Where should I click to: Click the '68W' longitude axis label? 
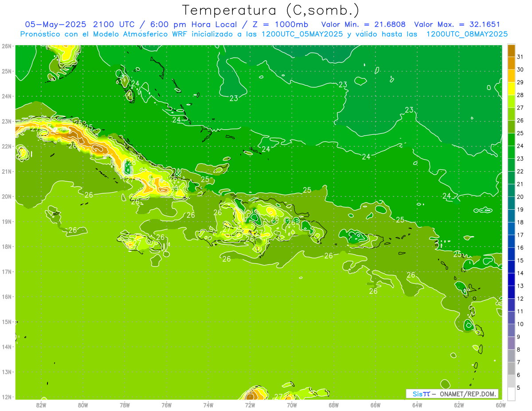tap(333, 405)
